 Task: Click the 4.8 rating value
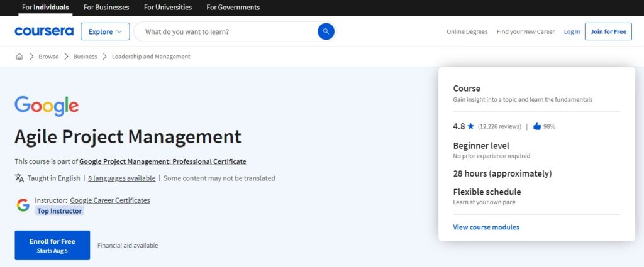pos(458,126)
